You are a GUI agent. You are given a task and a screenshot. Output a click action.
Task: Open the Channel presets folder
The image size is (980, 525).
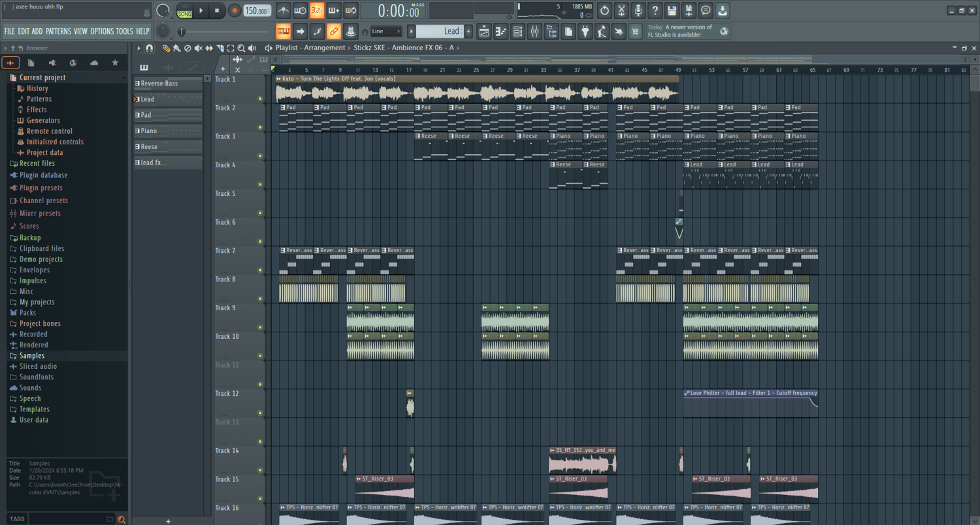43,200
